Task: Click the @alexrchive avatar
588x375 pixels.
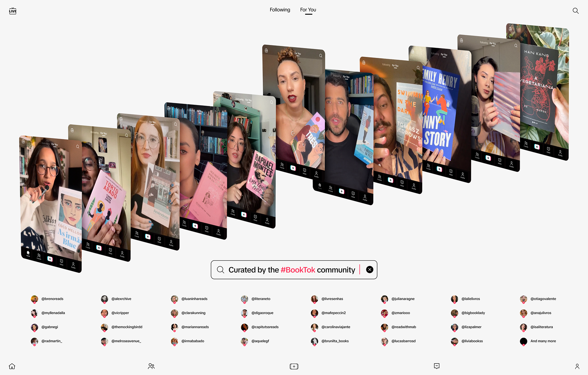Action: [104, 299]
